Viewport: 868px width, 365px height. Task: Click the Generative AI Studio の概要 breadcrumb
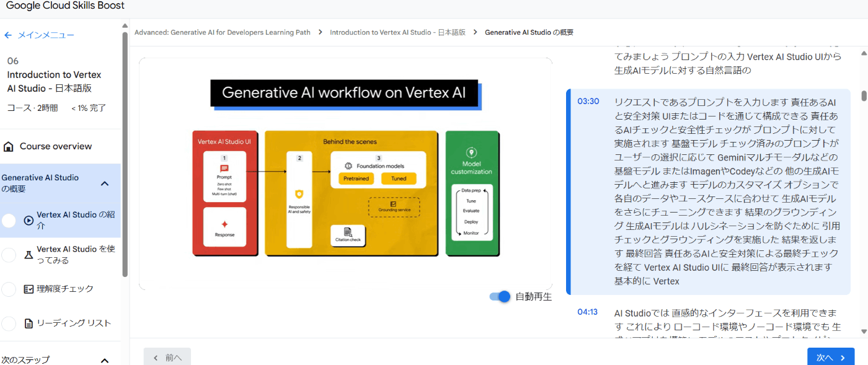pos(529,32)
